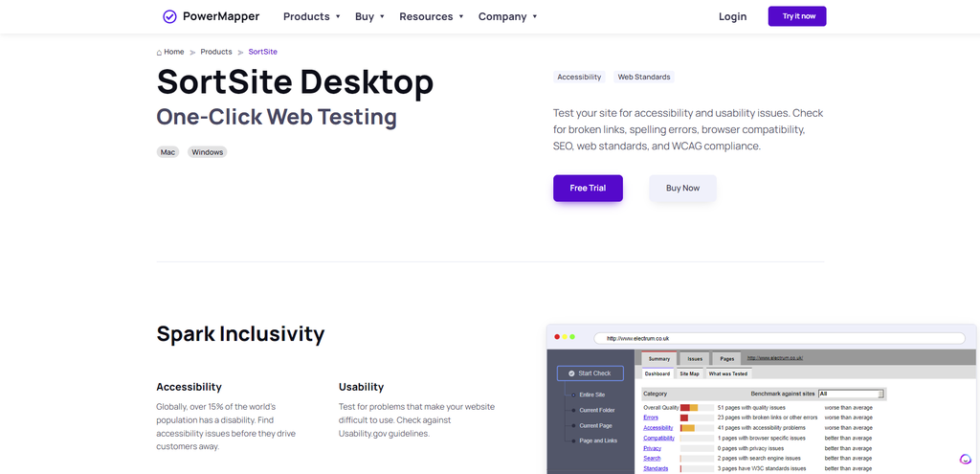The width and height of the screenshot is (980, 474).
Task: Select the Current Folder option
Action: pos(573,410)
